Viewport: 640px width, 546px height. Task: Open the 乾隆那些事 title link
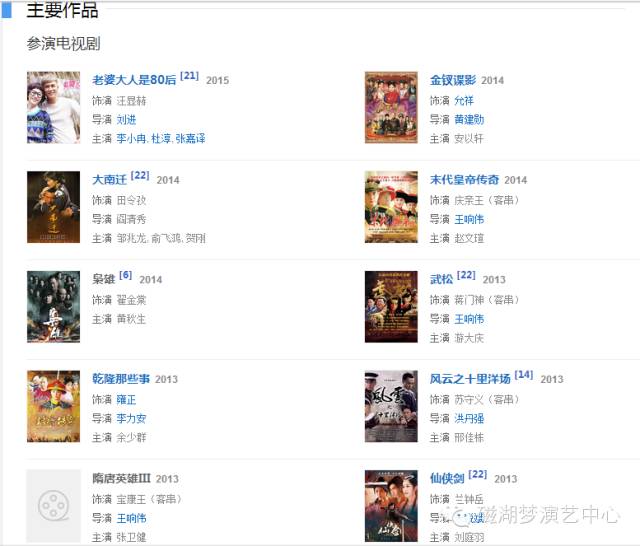[x=121, y=379]
